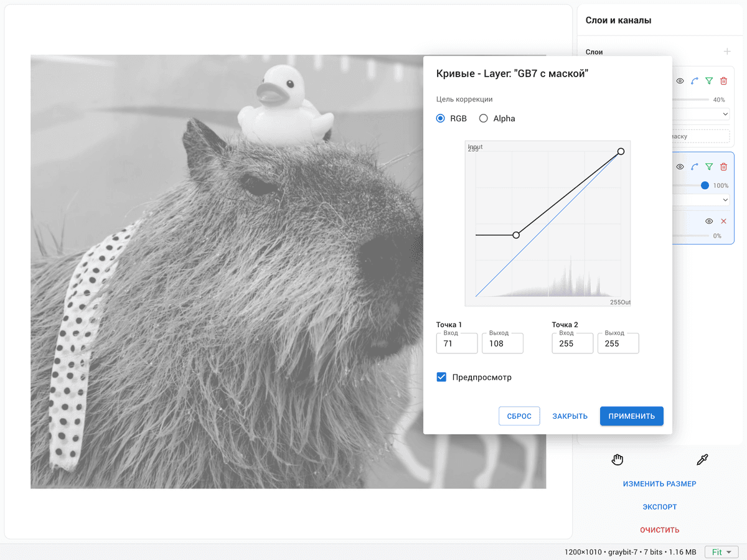The image size is (747, 560).
Task: Open the Fit zoom dropdown
Action: 721,552
